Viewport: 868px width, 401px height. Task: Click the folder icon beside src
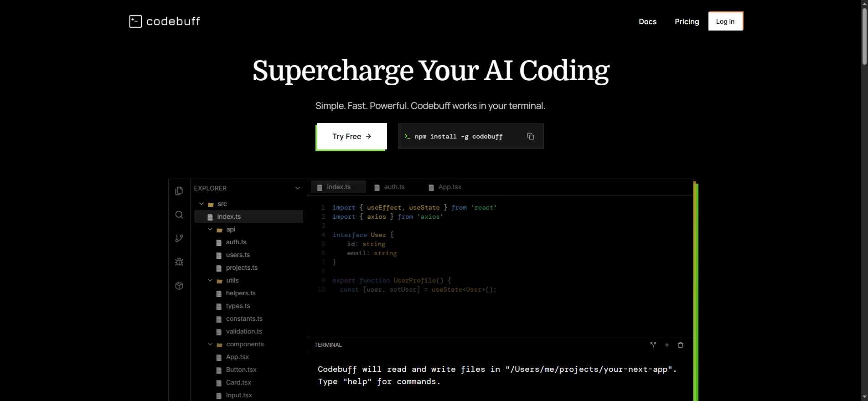pyautogui.click(x=211, y=204)
